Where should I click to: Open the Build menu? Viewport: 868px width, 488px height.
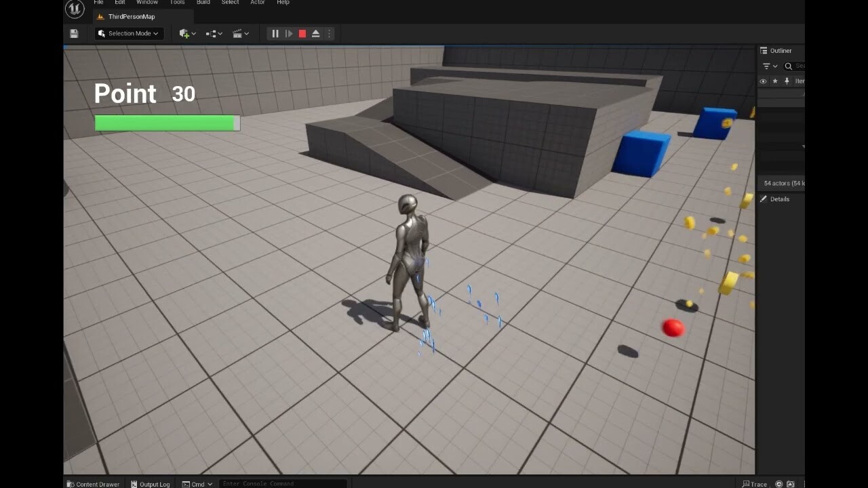click(203, 3)
